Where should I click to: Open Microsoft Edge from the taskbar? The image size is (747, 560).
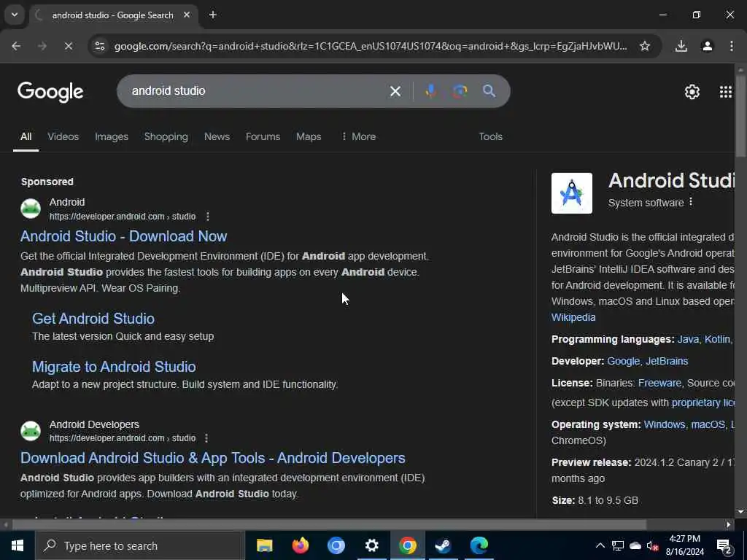point(479,545)
